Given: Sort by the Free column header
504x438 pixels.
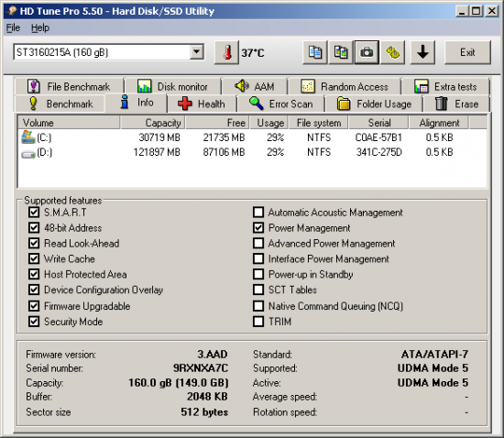Looking at the screenshot, I should click(217, 123).
